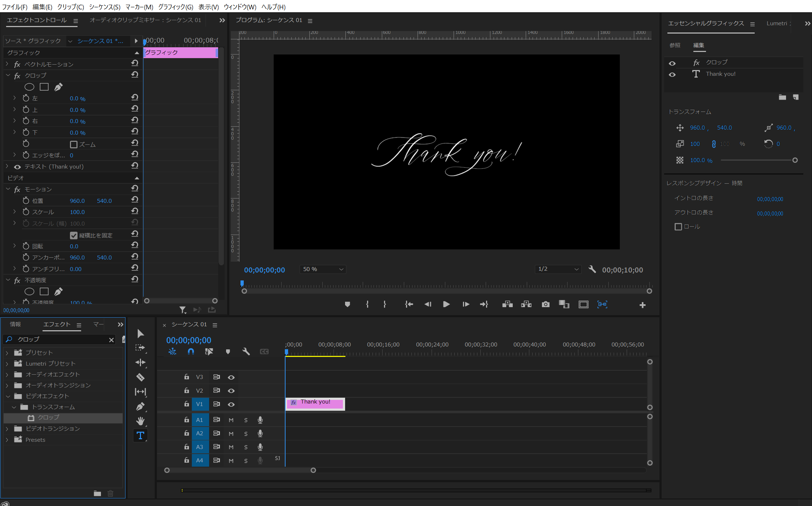Open program monitor wrench settings
Image resolution: width=812 pixels, height=506 pixels.
coord(592,269)
